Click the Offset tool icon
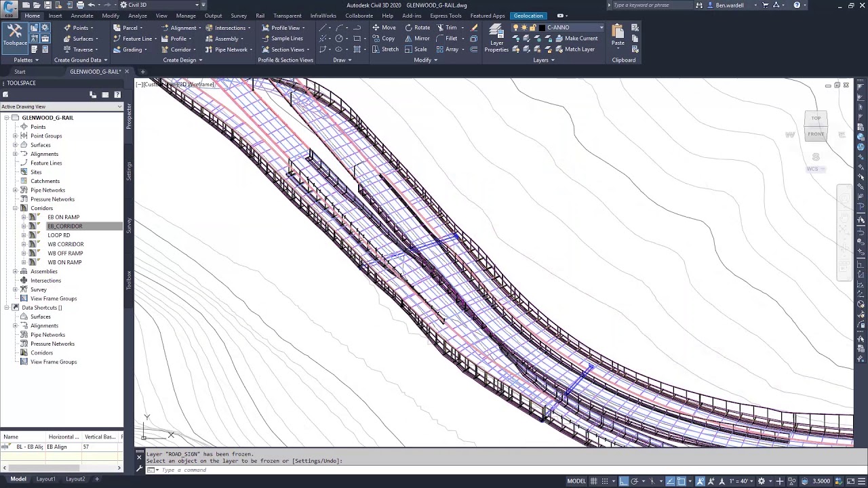 click(474, 49)
